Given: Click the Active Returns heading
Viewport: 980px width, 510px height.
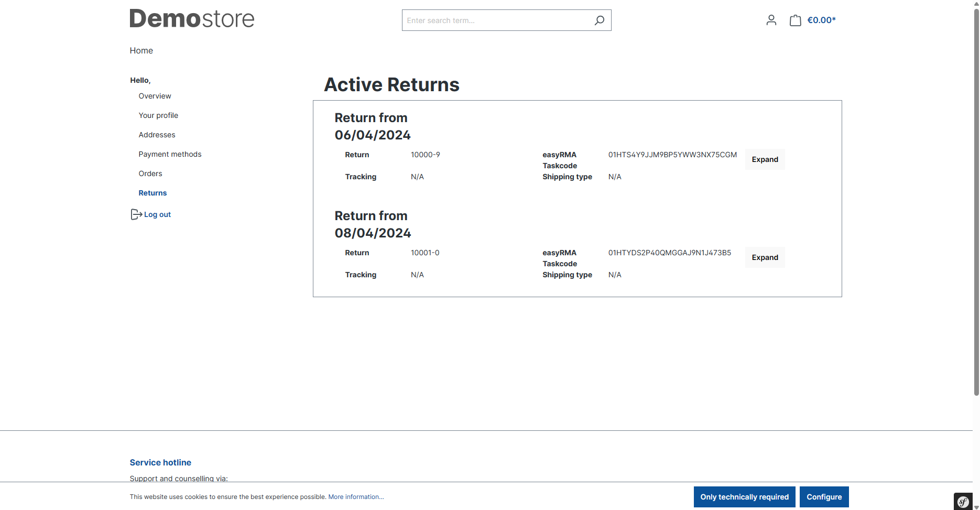Looking at the screenshot, I should 391,84.
